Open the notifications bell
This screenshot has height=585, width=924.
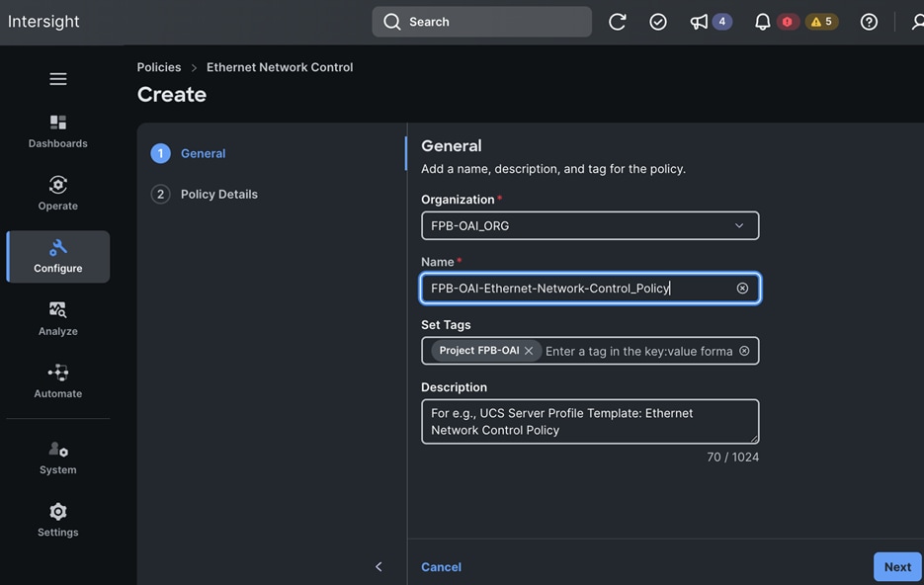[763, 22]
